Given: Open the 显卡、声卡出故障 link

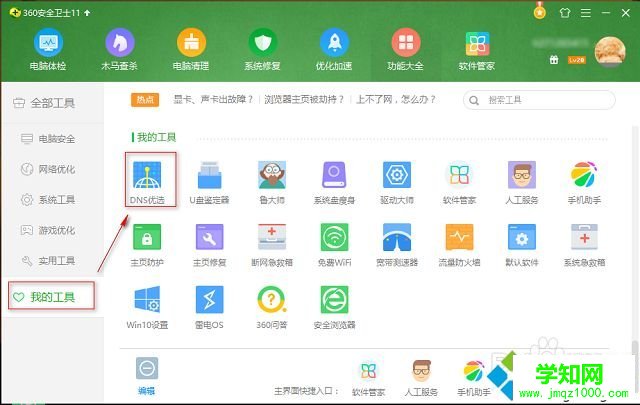Looking at the screenshot, I should click(x=213, y=100).
